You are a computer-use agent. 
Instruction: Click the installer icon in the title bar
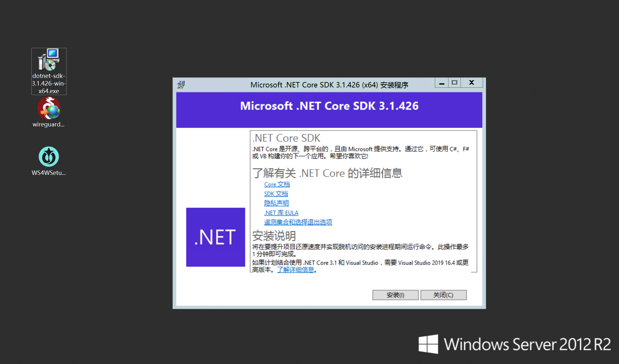tap(181, 85)
